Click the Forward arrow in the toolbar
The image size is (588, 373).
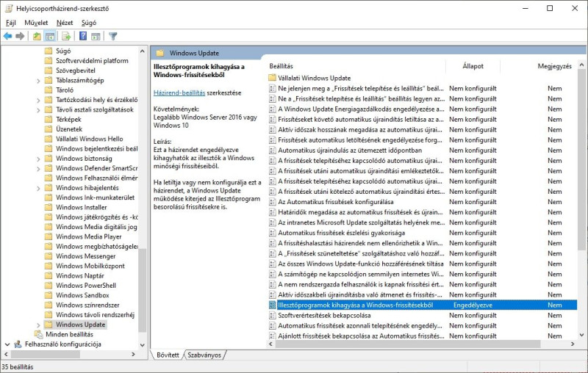20,36
